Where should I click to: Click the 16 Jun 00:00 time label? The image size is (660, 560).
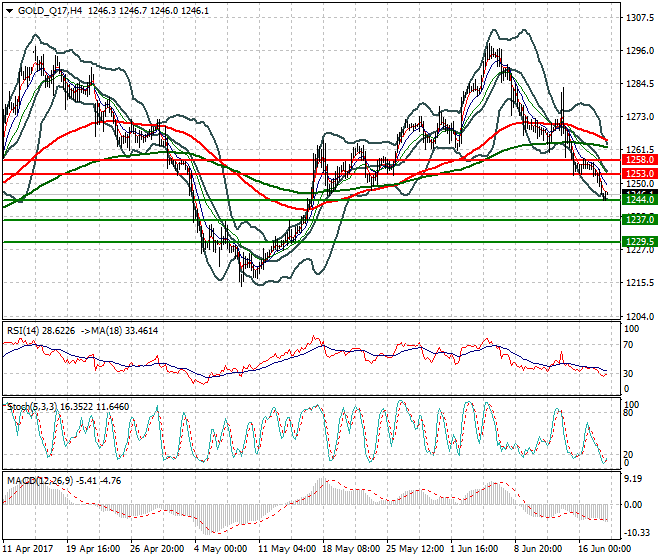pos(605,549)
